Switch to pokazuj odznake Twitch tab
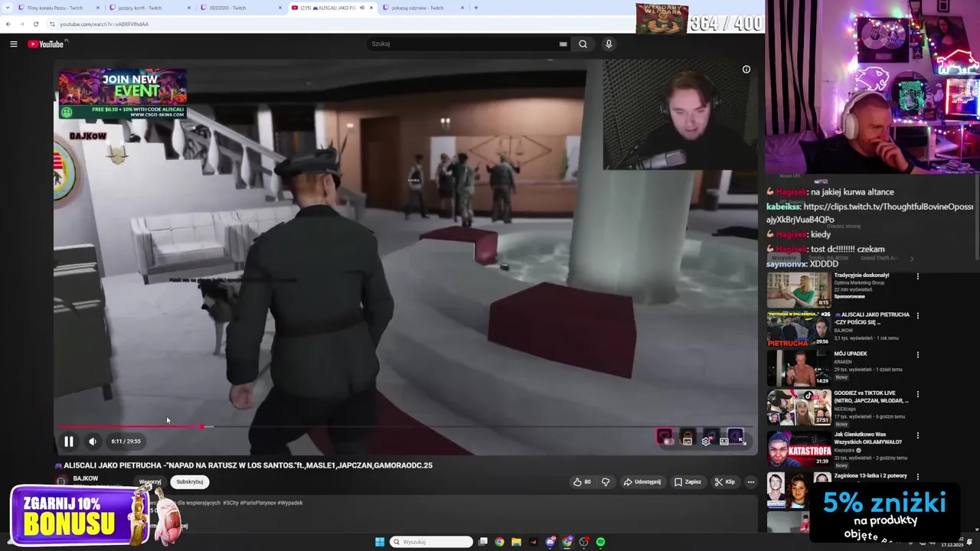 (x=417, y=8)
